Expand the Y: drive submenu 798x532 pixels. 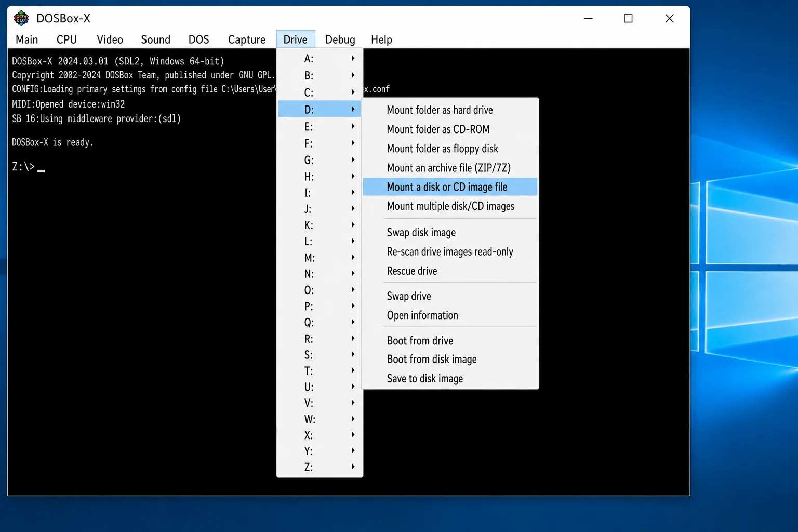click(x=320, y=450)
